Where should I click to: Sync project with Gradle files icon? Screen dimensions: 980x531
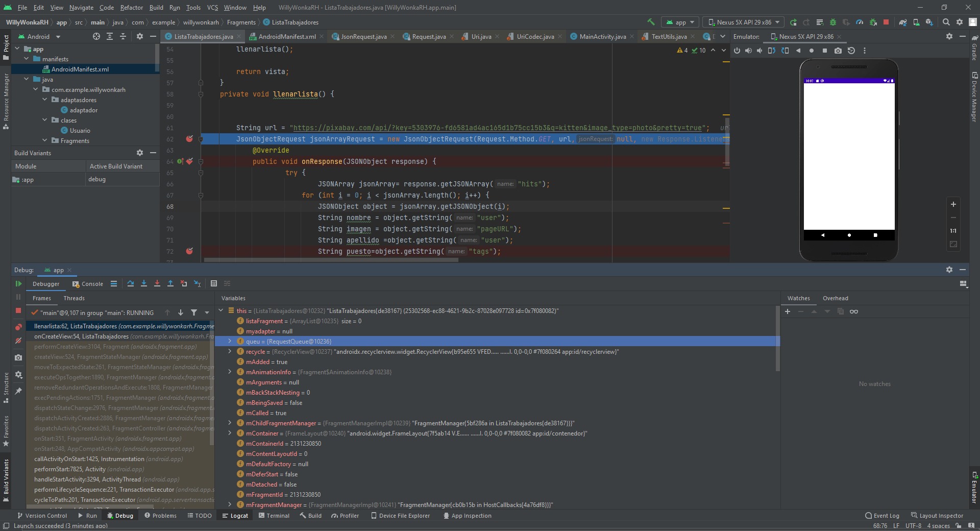(x=903, y=22)
